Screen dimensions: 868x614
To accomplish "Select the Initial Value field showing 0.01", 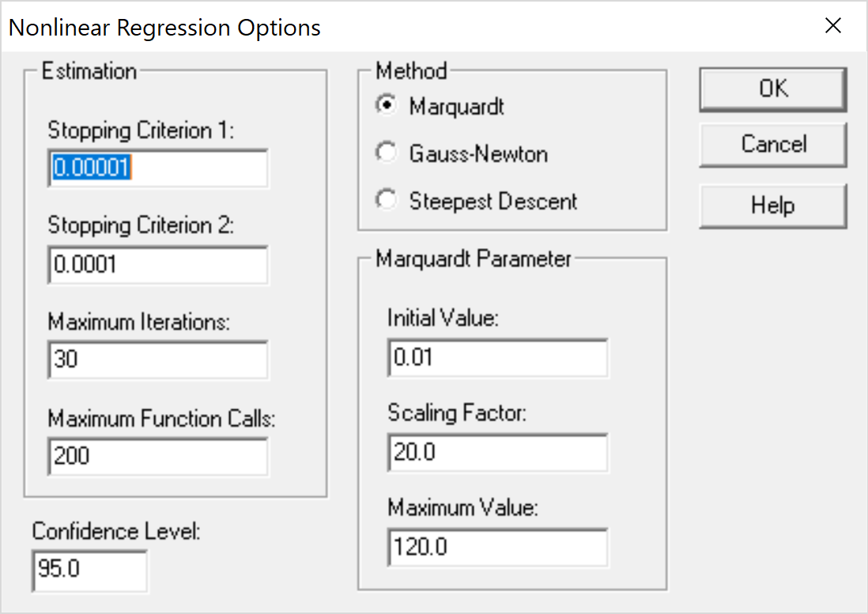I will click(497, 357).
